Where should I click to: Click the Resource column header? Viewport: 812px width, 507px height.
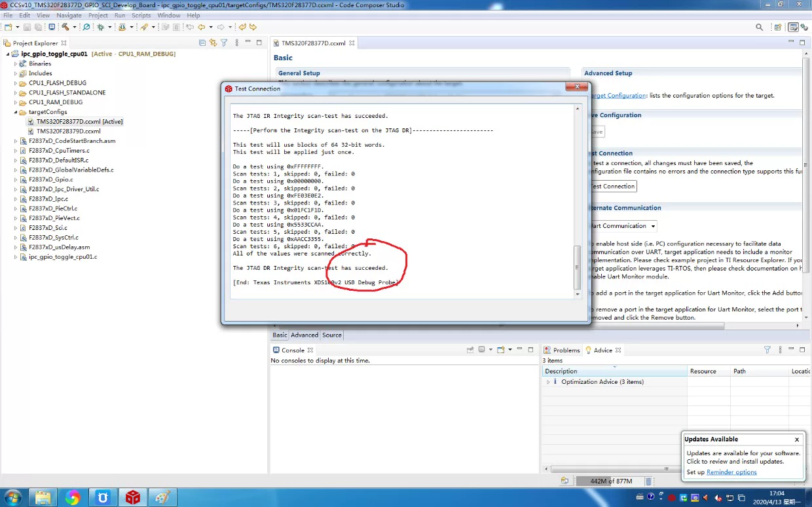tap(709, 371)
